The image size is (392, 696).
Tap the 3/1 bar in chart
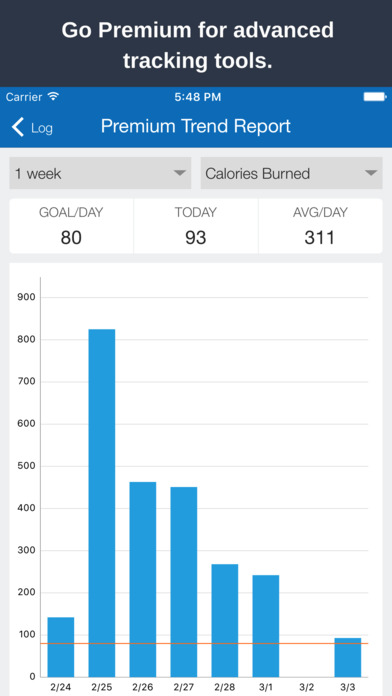266,626
